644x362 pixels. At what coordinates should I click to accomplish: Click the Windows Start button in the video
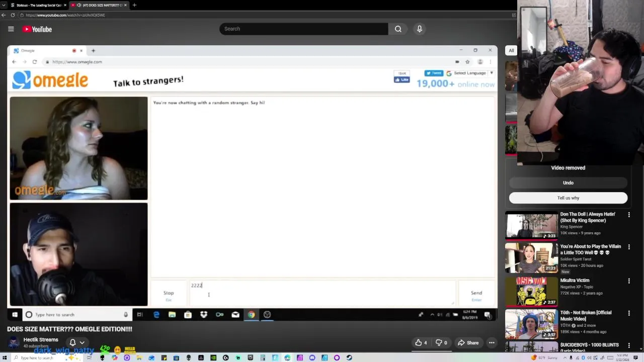click(x=15, y=315)
